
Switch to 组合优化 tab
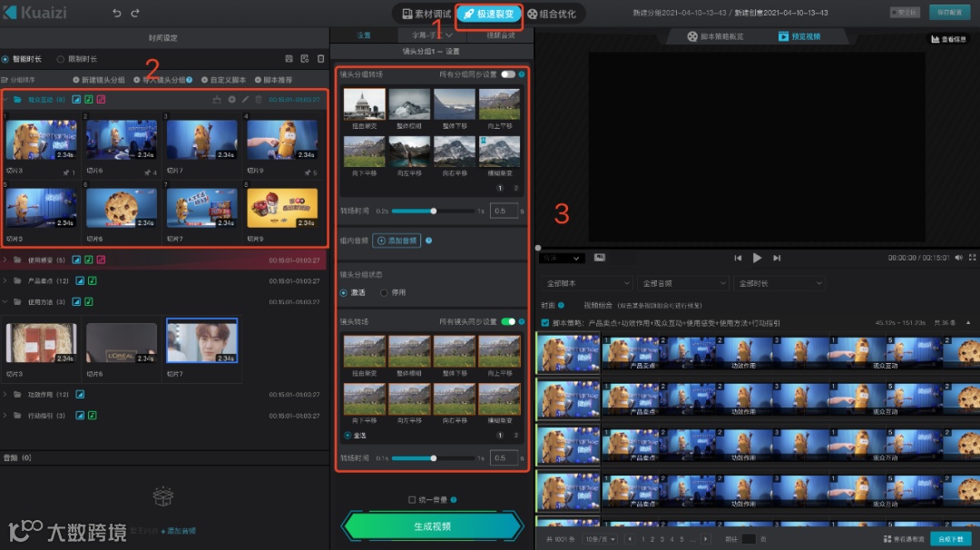tap(552, 13)
